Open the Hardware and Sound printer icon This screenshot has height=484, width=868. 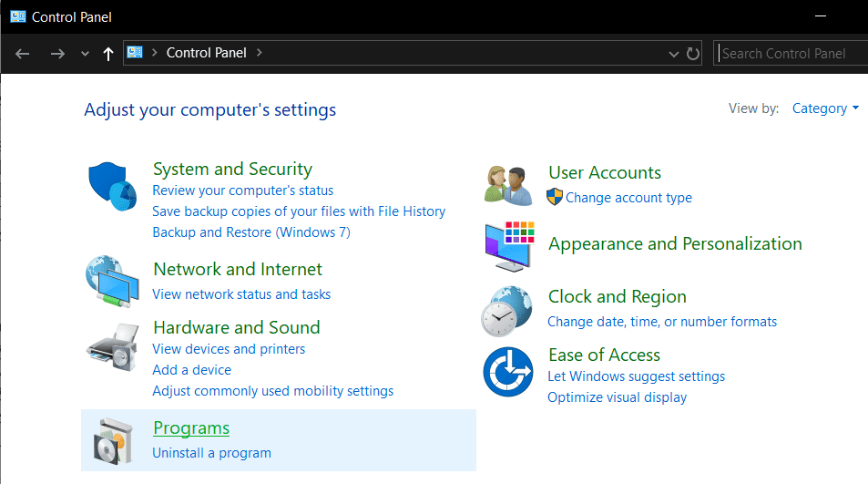(112, 347)
